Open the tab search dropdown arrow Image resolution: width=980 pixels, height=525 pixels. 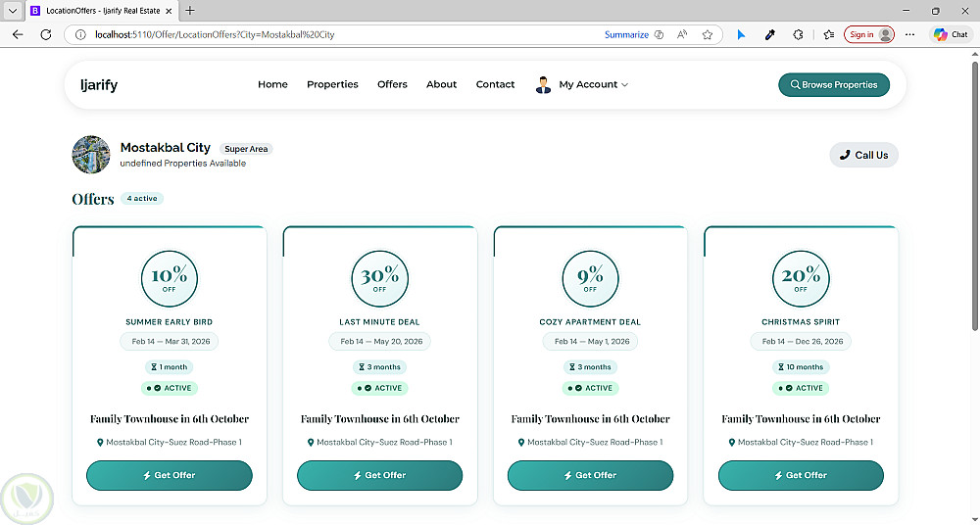(x=13, y=11)
